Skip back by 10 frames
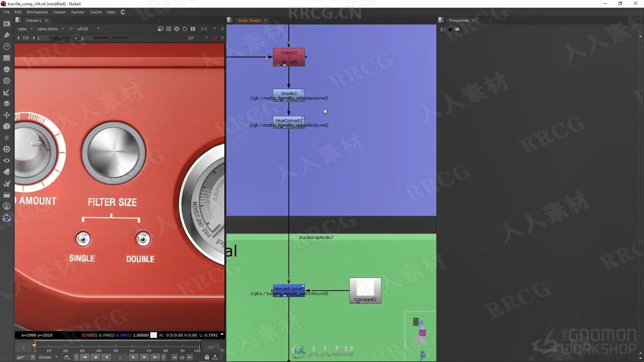 (x=174, y=357)
